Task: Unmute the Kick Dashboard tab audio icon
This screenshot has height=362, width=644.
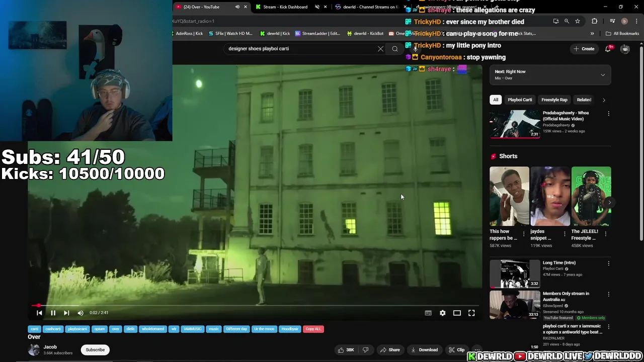Action: point(317,7)
